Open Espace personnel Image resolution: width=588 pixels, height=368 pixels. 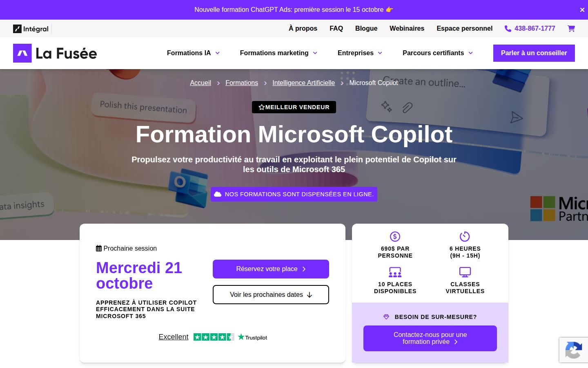(x=465, y=29)
